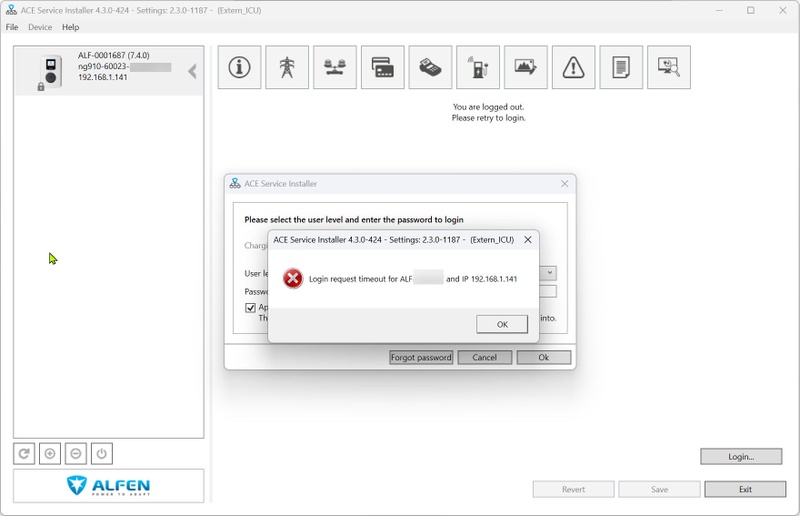Click the Forgot password button
The image size is (800, 516).
[x=421, y=357]
